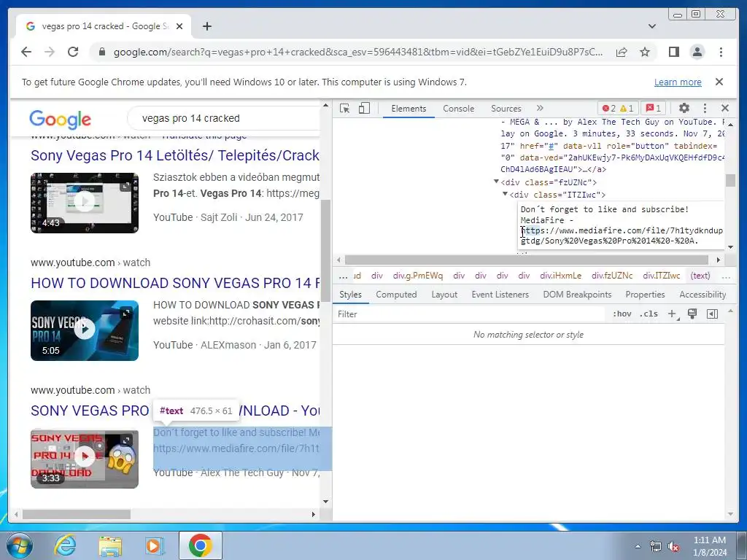Reload the page
This screenshot has width=747, height=560.
(73, 52)
